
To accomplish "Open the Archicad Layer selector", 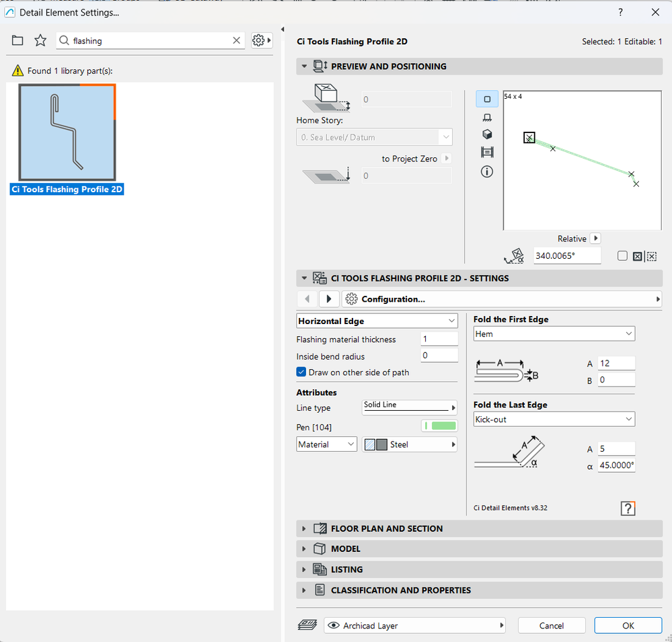I will (x=414, y=626).
